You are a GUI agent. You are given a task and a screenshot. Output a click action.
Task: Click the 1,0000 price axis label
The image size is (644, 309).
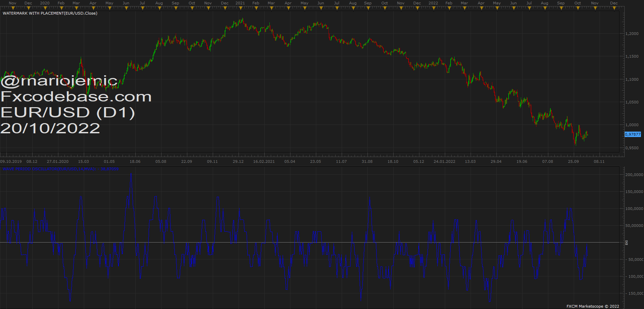point(632,125)
